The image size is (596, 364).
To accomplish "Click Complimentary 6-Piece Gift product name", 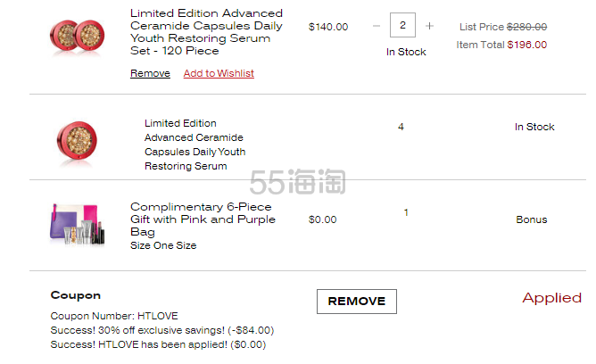I will (203, 219).
